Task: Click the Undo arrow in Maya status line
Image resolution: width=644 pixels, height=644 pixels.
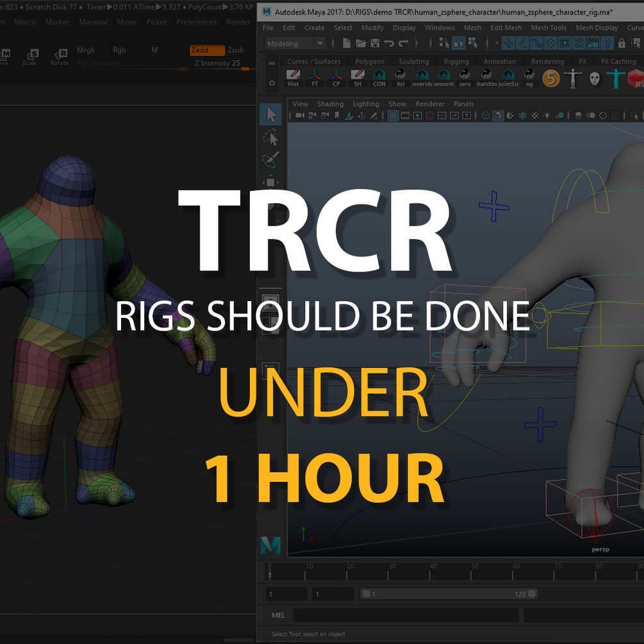Action: (x=389, y=43)
